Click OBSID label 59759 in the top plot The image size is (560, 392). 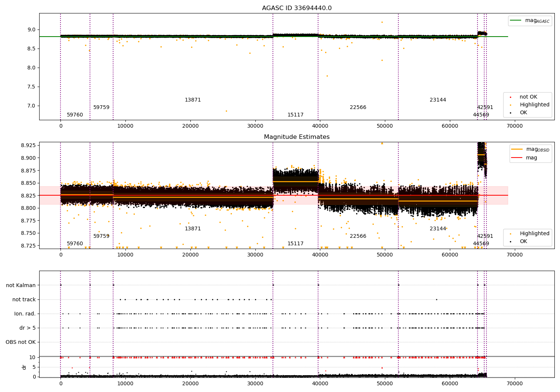[102, 108]
